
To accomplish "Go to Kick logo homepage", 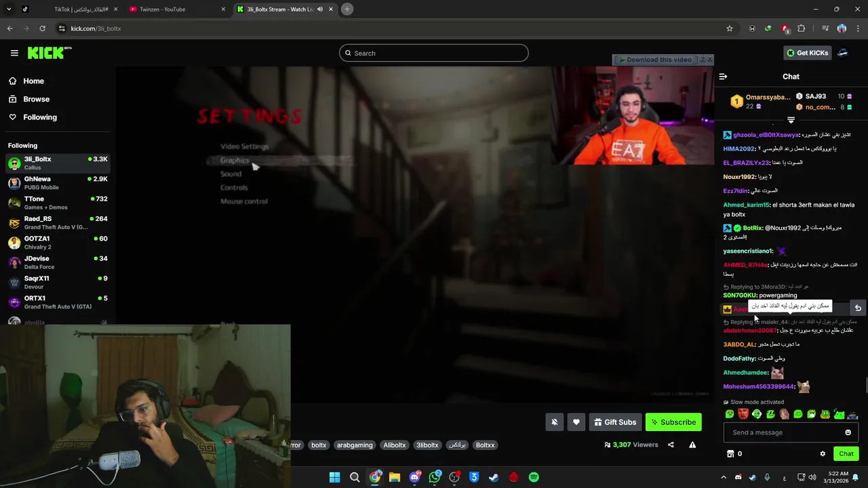I will [x=50, y=53].
